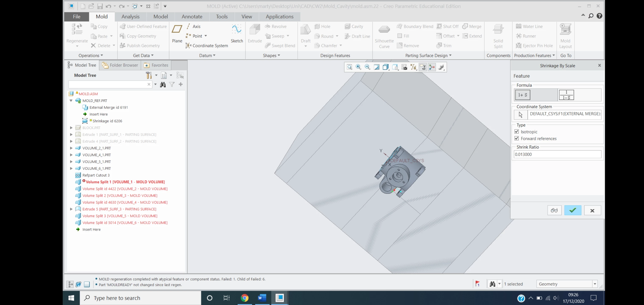Click the green checkmark to accept shrinkage

pos(572,210)
